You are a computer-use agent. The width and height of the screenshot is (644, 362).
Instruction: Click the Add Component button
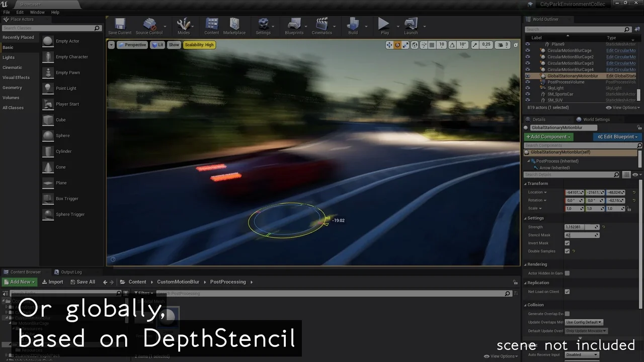548,136
